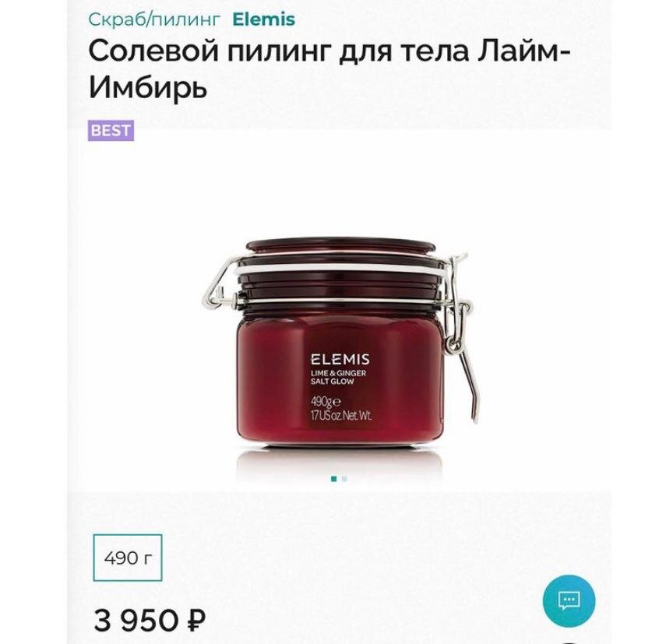Click the 490g weight text on jar
Screen dimensions: 645x644
(x=326, y=401)
